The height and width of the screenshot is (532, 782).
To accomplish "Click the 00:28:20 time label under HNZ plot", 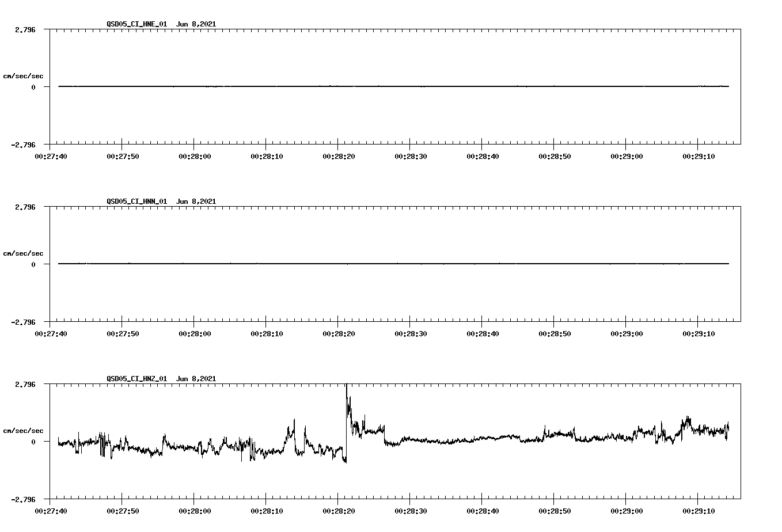I will tap(339, 511).
